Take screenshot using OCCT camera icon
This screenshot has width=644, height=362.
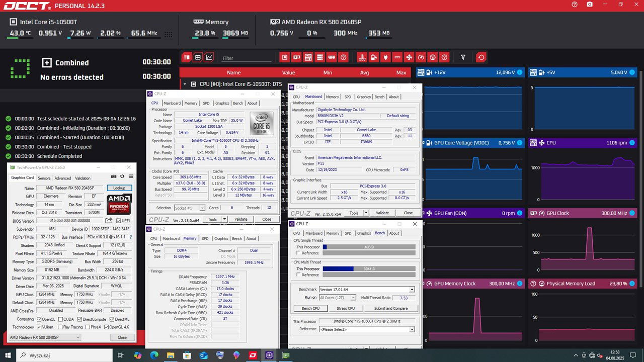tap(590, 5)
